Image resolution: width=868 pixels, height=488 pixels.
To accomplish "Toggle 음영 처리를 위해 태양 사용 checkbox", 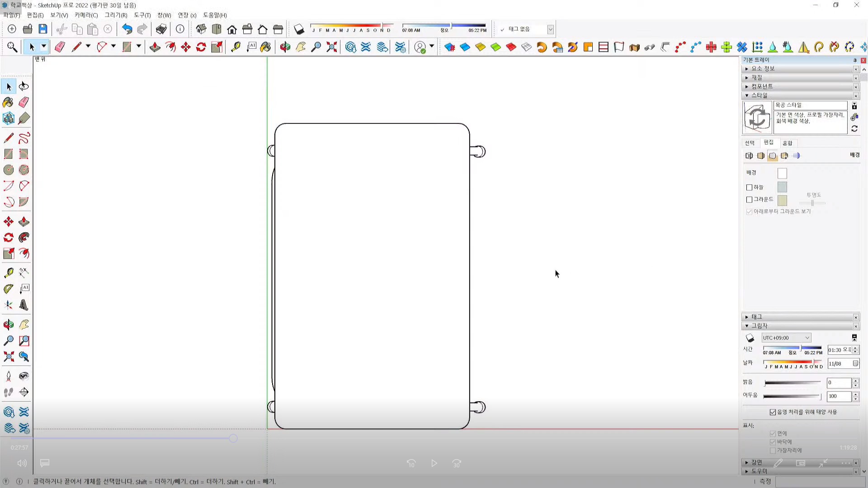I will pos(773,412).
